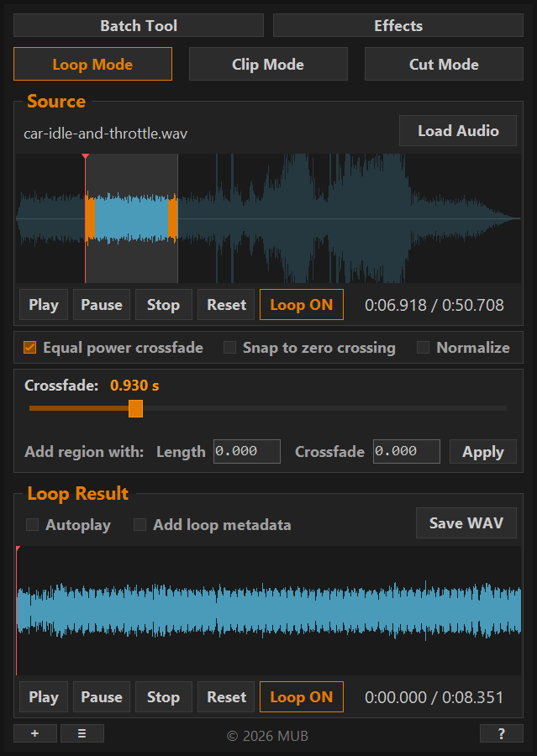Pause the source audio playback
This screenshot has height=756, width=537.
click(x=102, y=305)
